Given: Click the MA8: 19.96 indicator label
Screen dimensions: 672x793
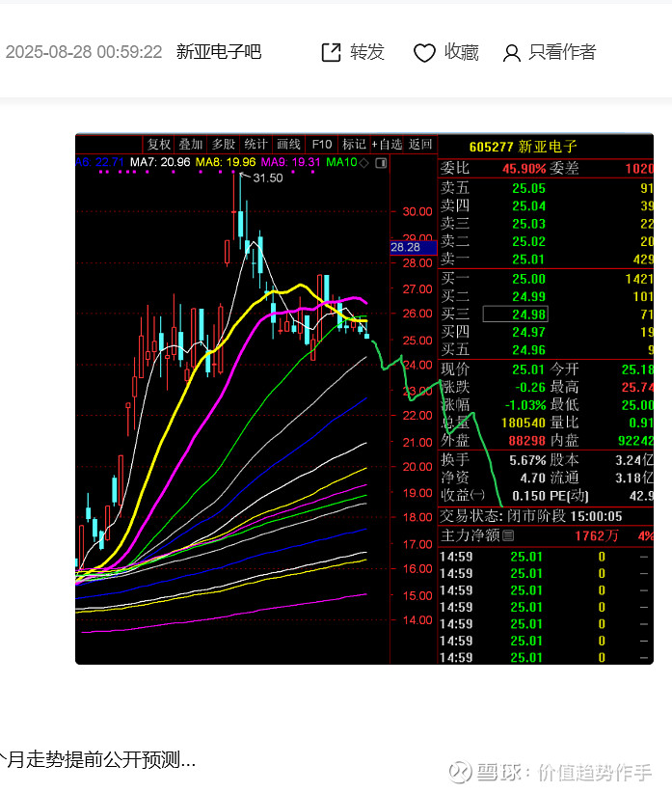Looking at the screenshot, I should pos(226,162).
